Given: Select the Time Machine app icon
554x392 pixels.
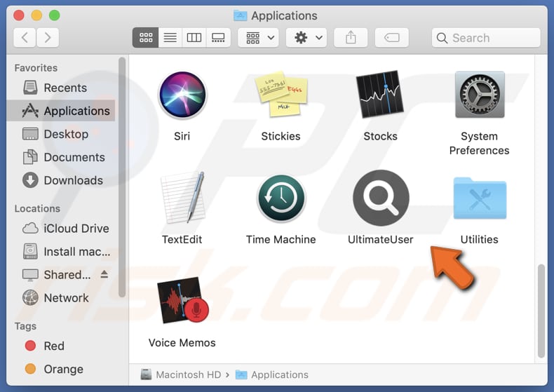Looking at the screenshot, I should 281,198.
